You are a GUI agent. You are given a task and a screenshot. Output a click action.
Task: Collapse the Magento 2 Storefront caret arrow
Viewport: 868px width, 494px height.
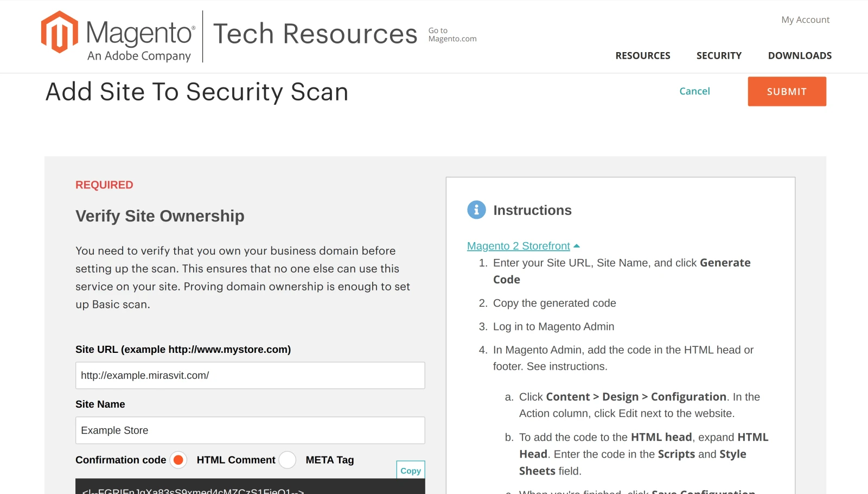tap(577, 246)
